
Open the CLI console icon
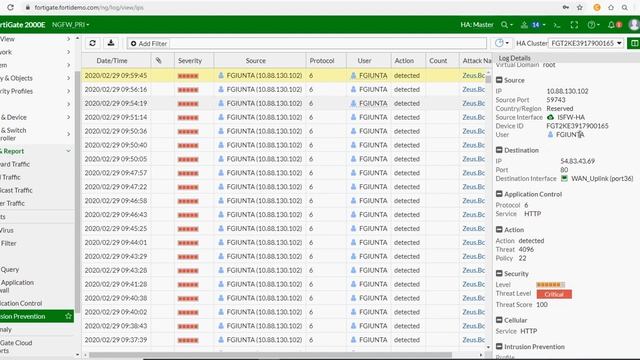pyautogui.click(x=557, y=25)
